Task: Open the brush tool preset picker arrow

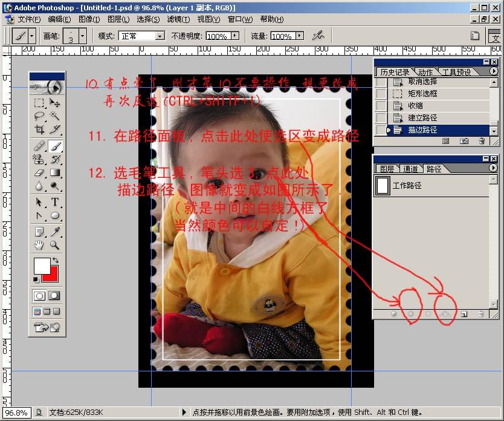Action: point(32,36)
